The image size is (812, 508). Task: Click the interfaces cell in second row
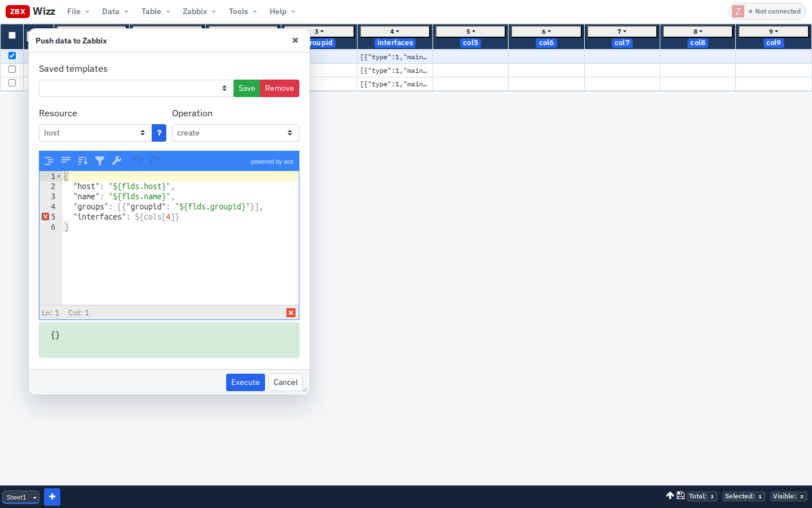point(395,71)
